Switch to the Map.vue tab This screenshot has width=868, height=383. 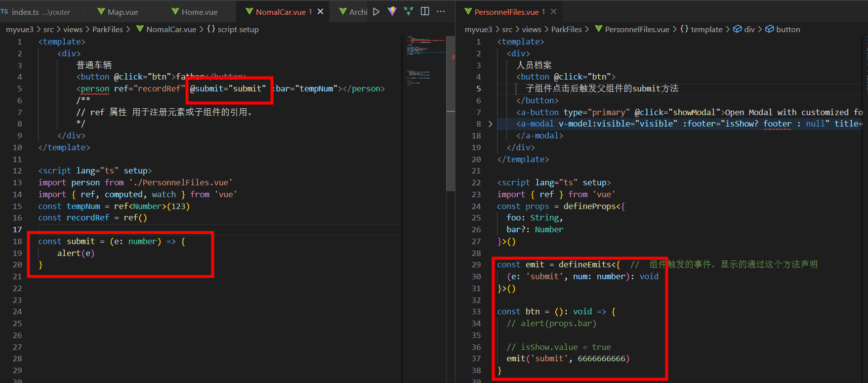[x=123, y=12]
